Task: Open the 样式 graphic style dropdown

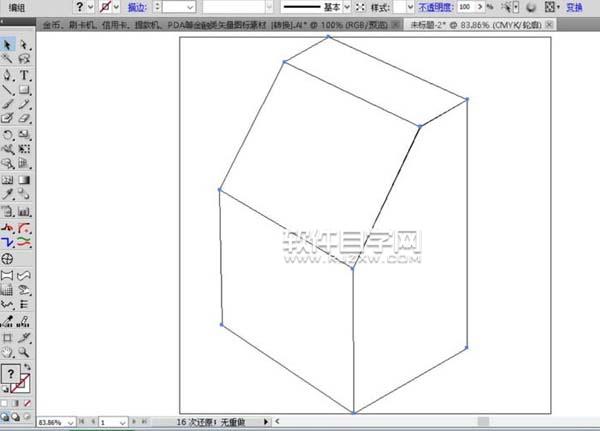Action: coord(410,7)
